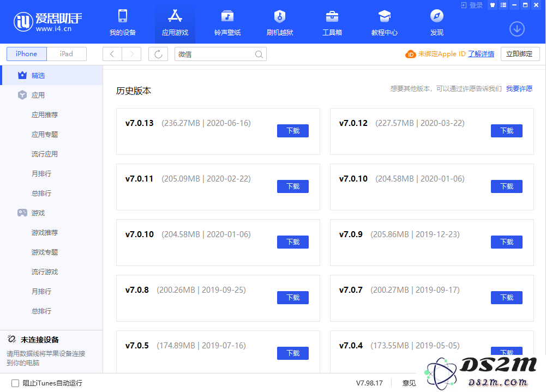Open the 应用游戏 app store tab
This screenshot has width=546, height=392.
175,23
